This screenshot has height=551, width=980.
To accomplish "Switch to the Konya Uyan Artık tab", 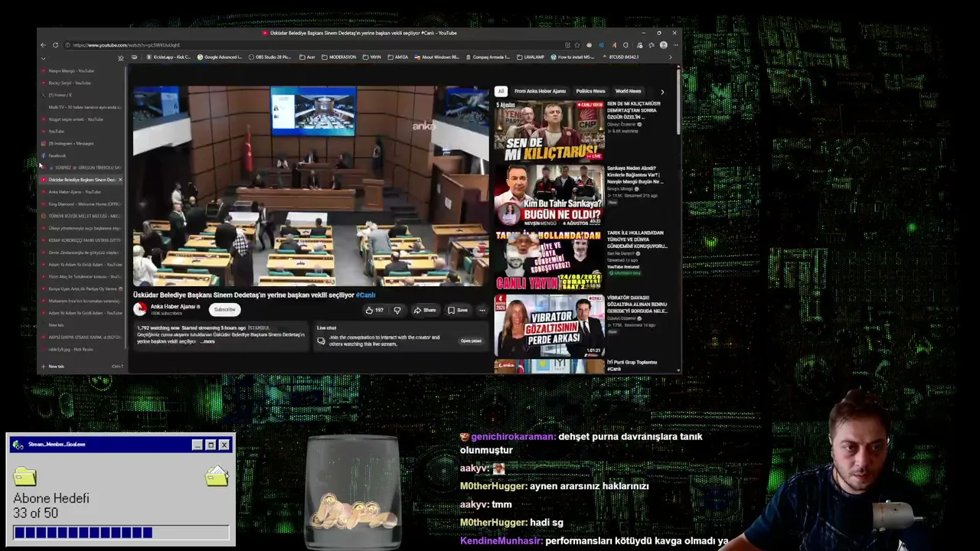I will tap(82, 289).
